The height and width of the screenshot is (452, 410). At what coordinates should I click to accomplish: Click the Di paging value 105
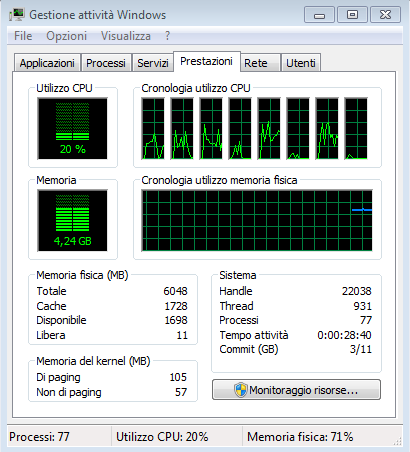[x=178, y=377]
